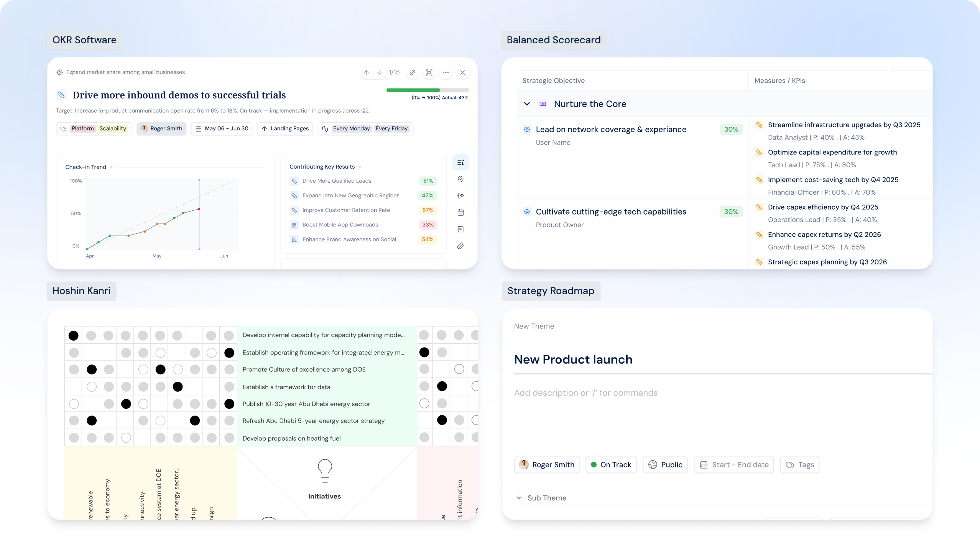Open the alignment icon in side rail
Image resolution: width=980 pixels, height=551 pixels.
(460, 196)
